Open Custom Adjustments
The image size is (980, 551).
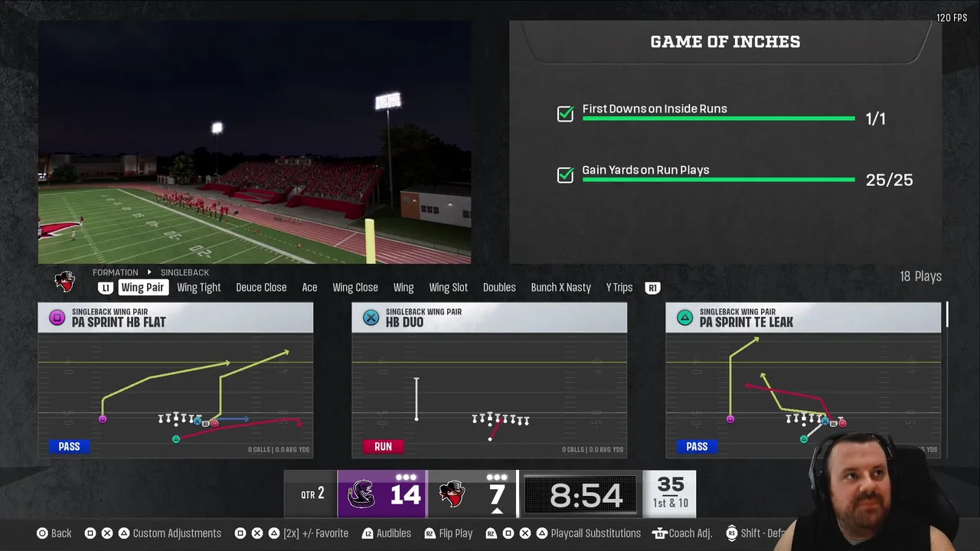(x=177, y=533)
